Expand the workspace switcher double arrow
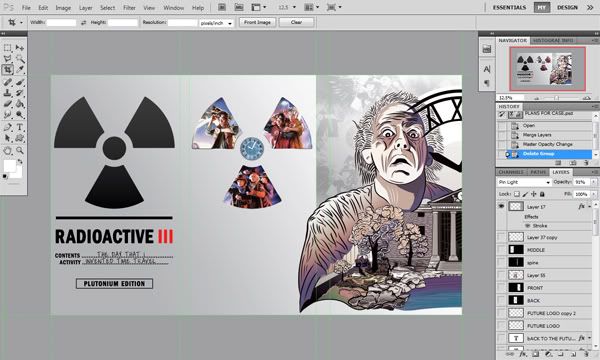 pyautogui.click(x=590, y=7)
